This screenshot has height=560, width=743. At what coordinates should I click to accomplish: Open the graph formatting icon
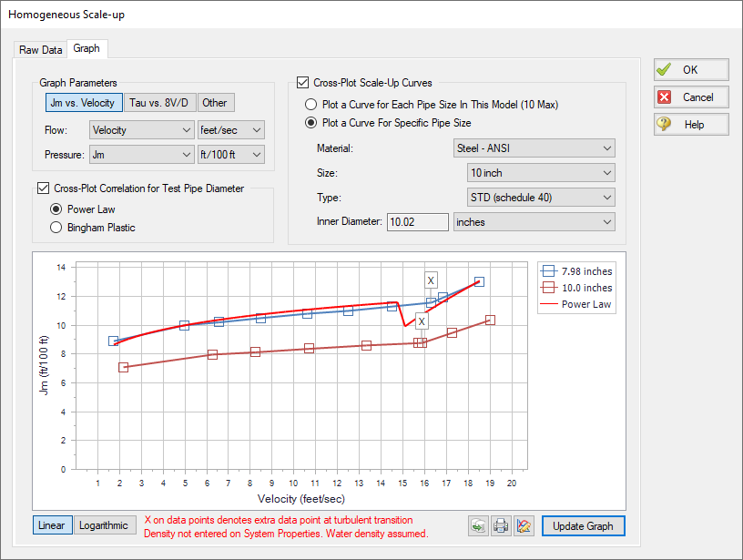coord(524,526)
